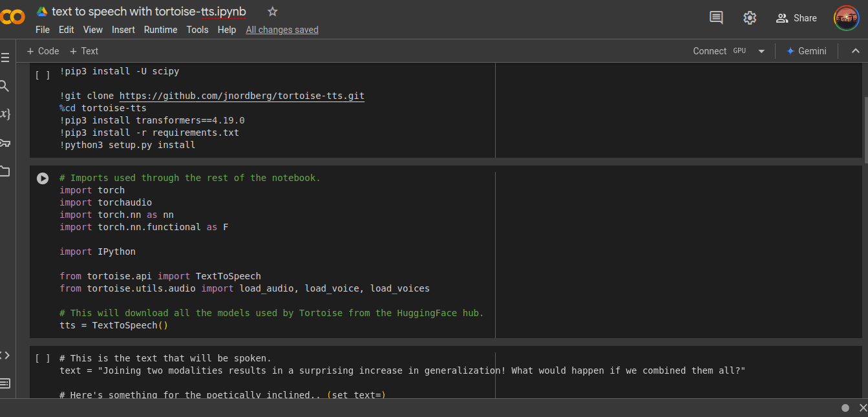Run the pip3 install scipy cell
Screen dimensions: 868x417
coord(43,75)
